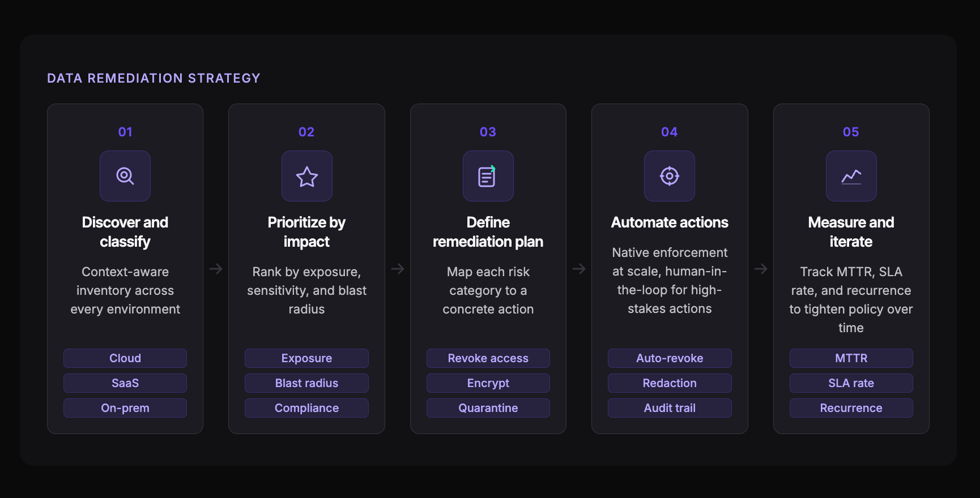Click the Measure and iterate title
The width and height of the screenshot is (980, 498).
(x=851, y=232)
